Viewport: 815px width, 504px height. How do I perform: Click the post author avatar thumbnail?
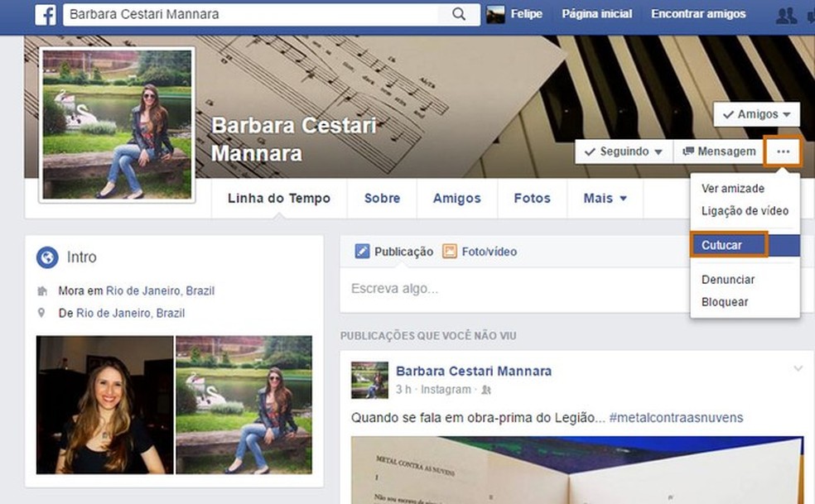(369, 380)
